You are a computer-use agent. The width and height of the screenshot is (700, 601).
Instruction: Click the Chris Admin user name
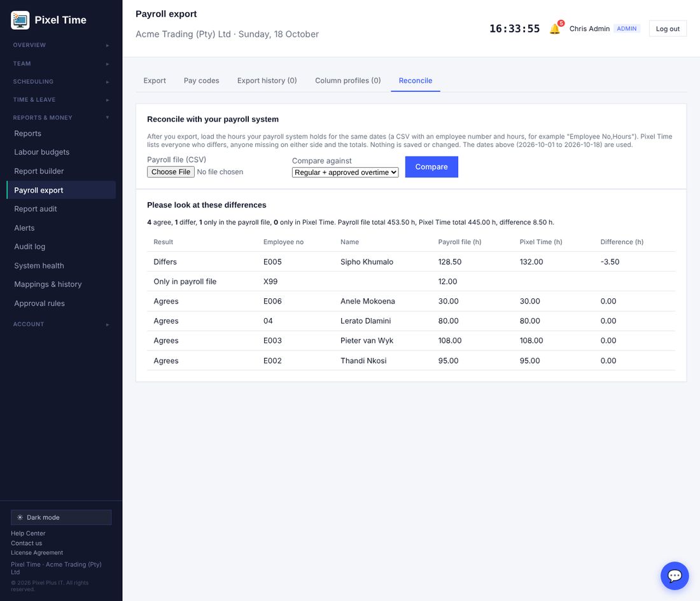click(x=589, y=29)
